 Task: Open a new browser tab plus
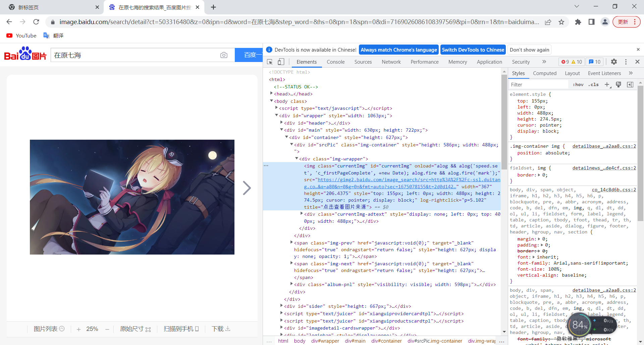pos(213,7)
